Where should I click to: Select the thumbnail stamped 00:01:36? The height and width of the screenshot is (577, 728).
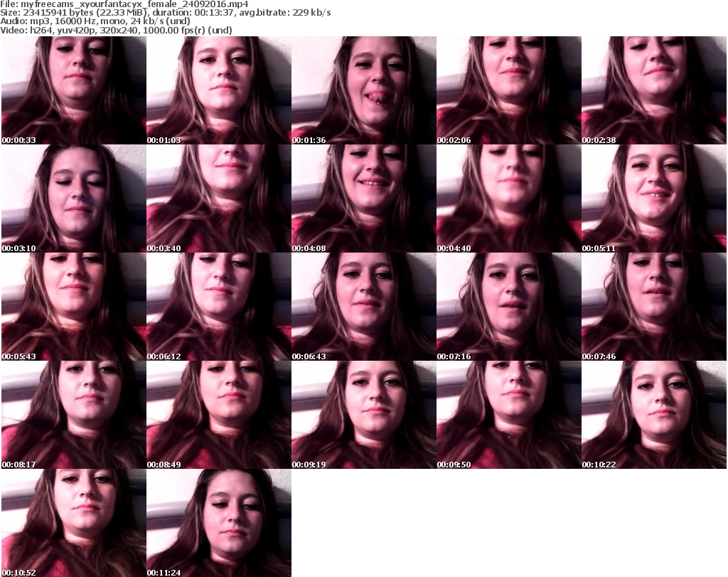point(364,90)
